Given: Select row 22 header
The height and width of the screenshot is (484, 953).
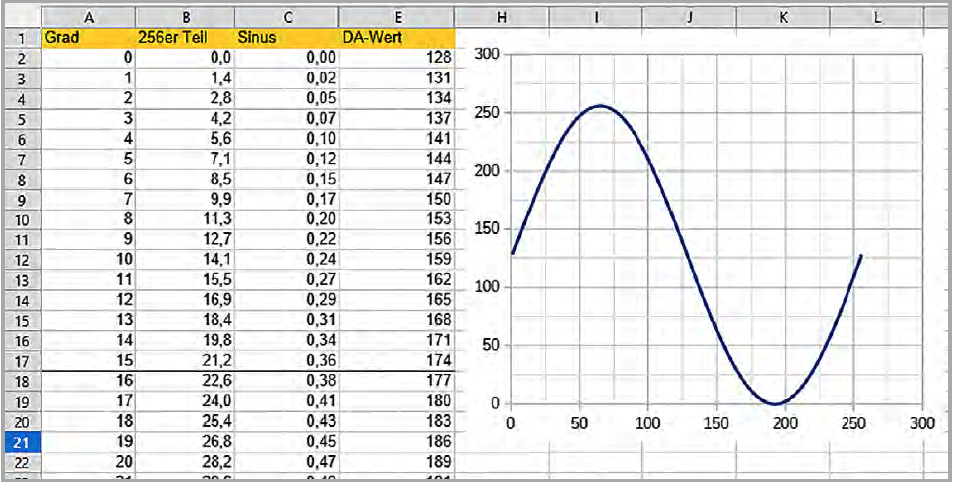Looking at the screenshot, I should coord(23,462).
